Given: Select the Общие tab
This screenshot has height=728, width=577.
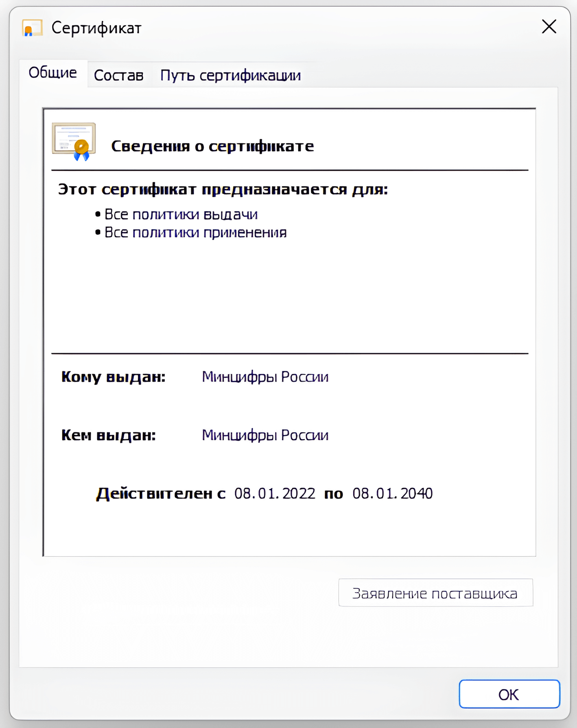Looking at the screenshot, I should click(53, 73).
